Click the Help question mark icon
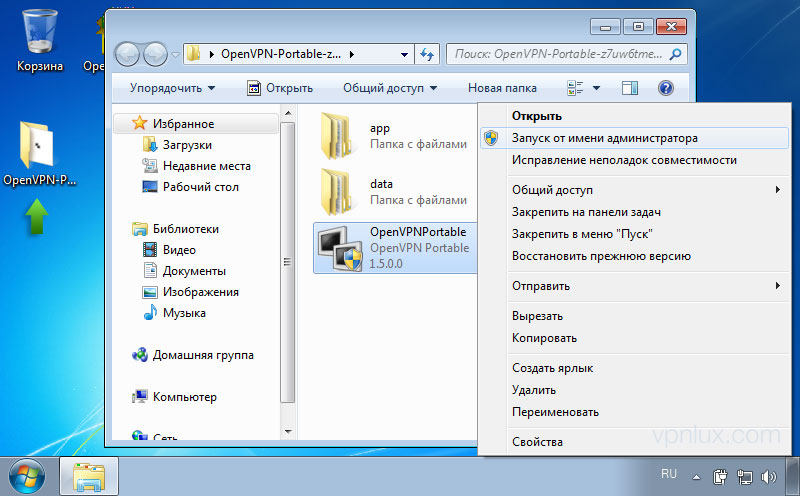 (x=665, y=88)
